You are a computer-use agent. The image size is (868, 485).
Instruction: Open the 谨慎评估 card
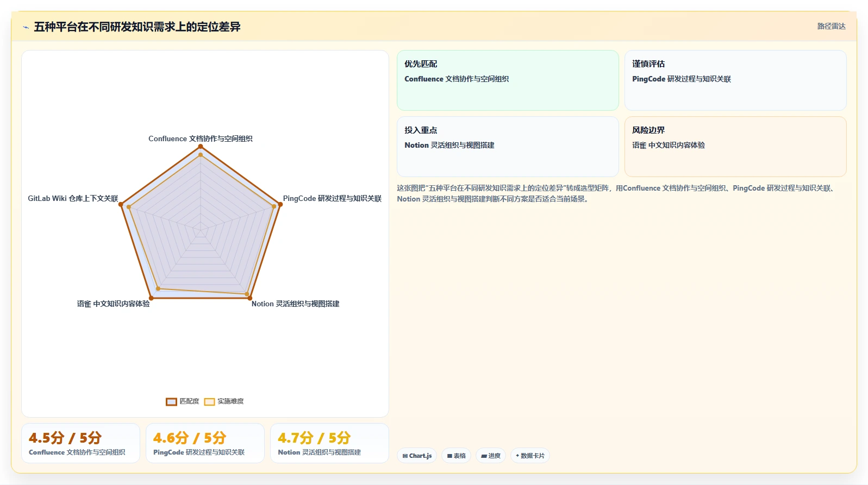click(735, 80)
